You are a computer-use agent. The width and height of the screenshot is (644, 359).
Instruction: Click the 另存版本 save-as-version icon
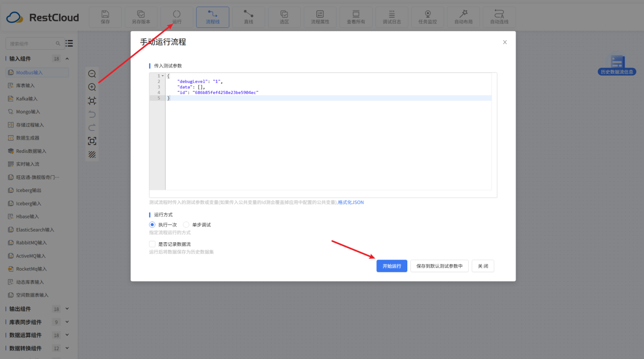pos(141,17)
